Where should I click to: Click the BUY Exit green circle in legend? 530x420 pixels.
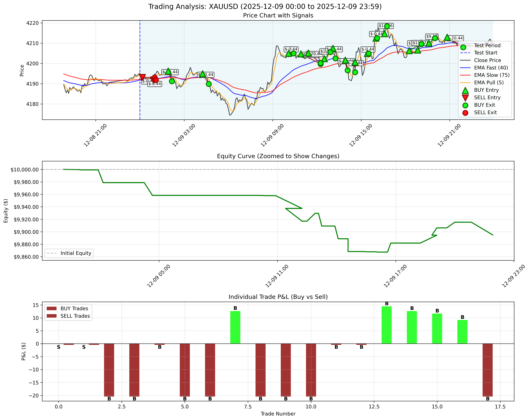click(465, 105)
